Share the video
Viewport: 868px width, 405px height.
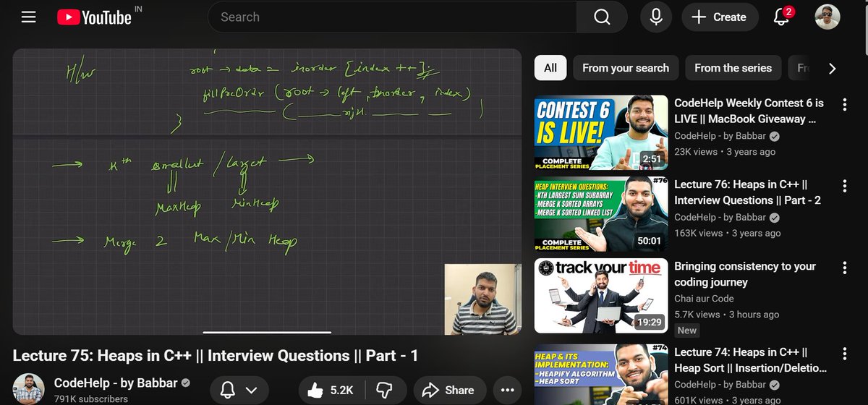tap(448, 391)
